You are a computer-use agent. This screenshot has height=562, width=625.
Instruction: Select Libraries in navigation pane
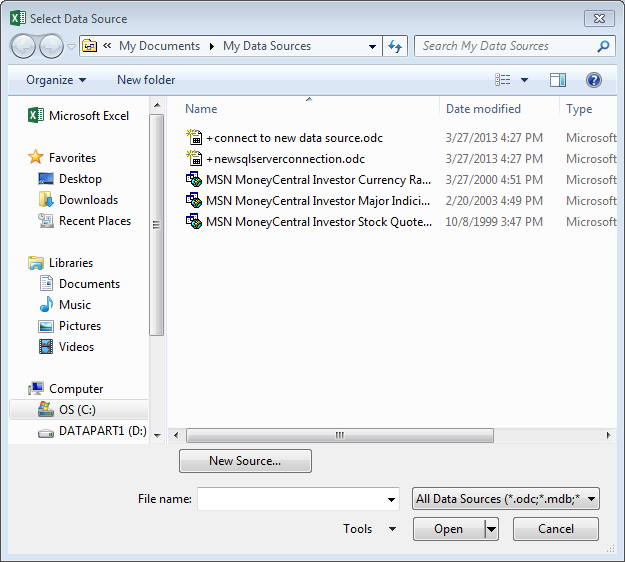pos(61,263)
